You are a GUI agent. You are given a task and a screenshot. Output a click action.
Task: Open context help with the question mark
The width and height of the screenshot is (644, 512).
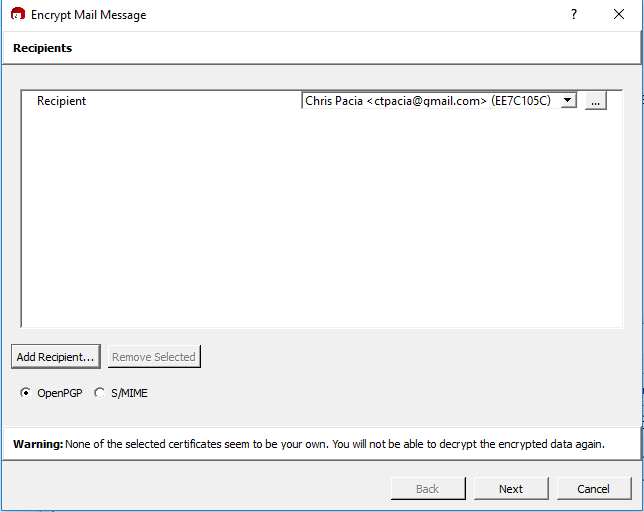[x=574, y=15]
